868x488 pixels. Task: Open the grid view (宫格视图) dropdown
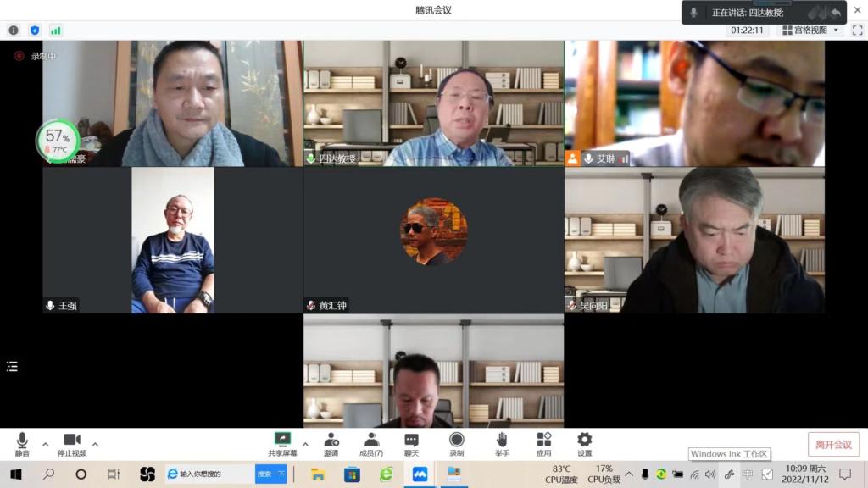(x=810, y=30)
